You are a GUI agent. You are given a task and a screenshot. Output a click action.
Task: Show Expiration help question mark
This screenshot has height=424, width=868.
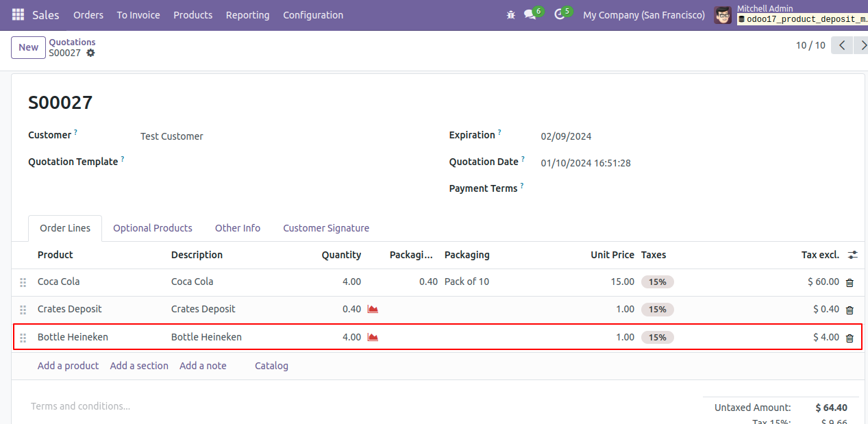click(499, 132)
